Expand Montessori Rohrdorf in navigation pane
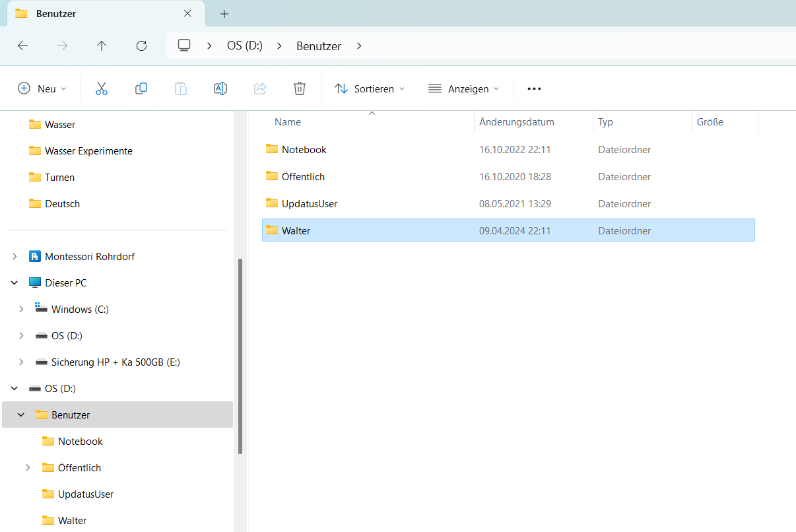 click(x=15, y=256)
